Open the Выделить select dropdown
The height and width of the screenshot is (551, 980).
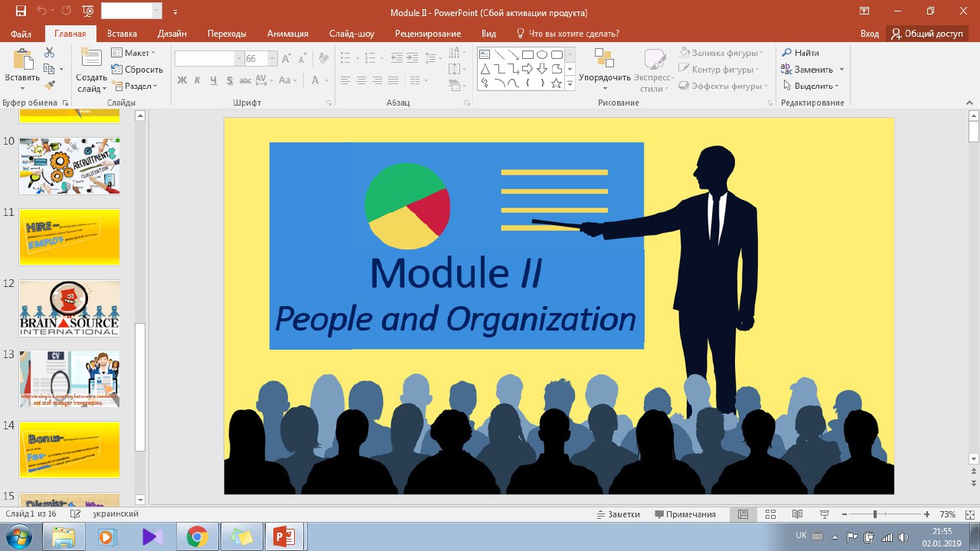tap(811, 86)
